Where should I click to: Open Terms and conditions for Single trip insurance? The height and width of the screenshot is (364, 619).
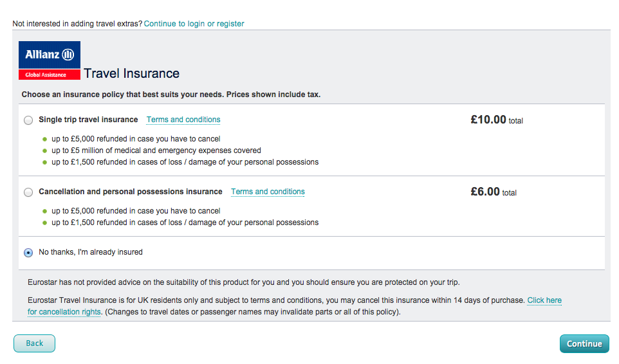pos(183,120)
